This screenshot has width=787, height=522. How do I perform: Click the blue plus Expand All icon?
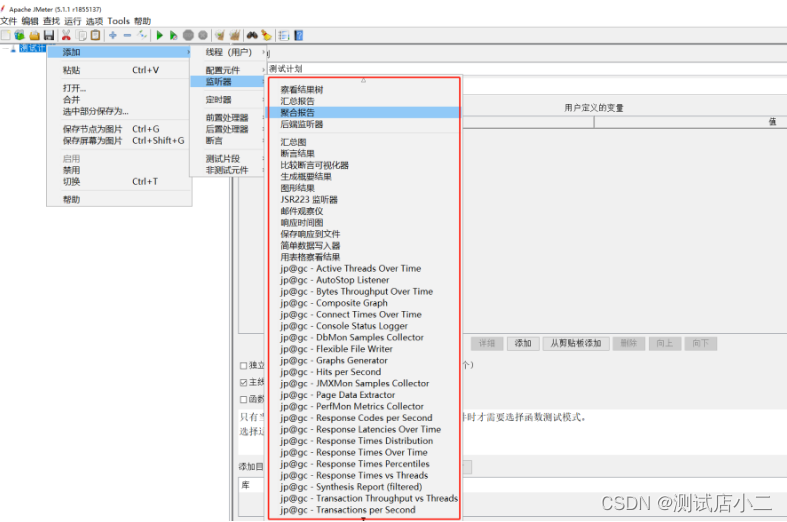click(x=113, y=35)
